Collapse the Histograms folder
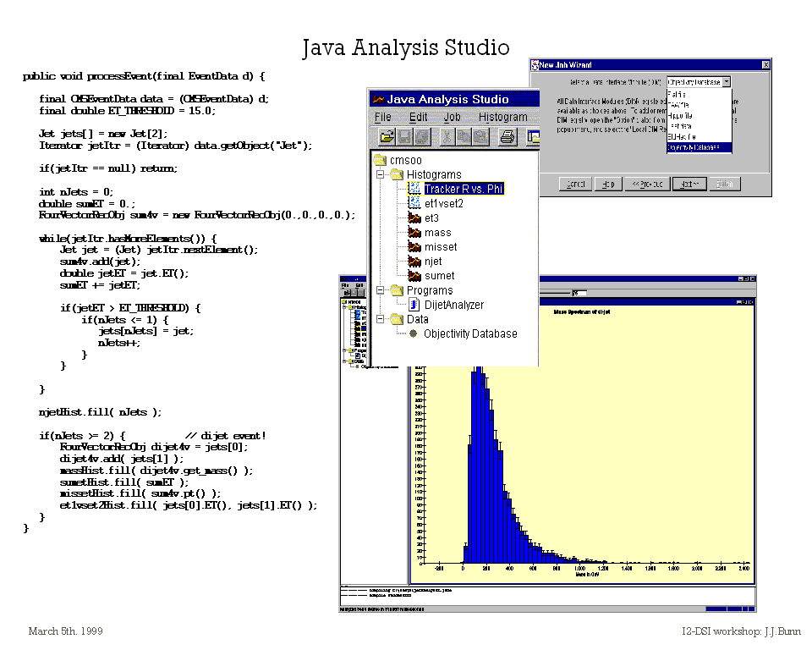This screenshot has width=812, height=650. pos(381,174)
